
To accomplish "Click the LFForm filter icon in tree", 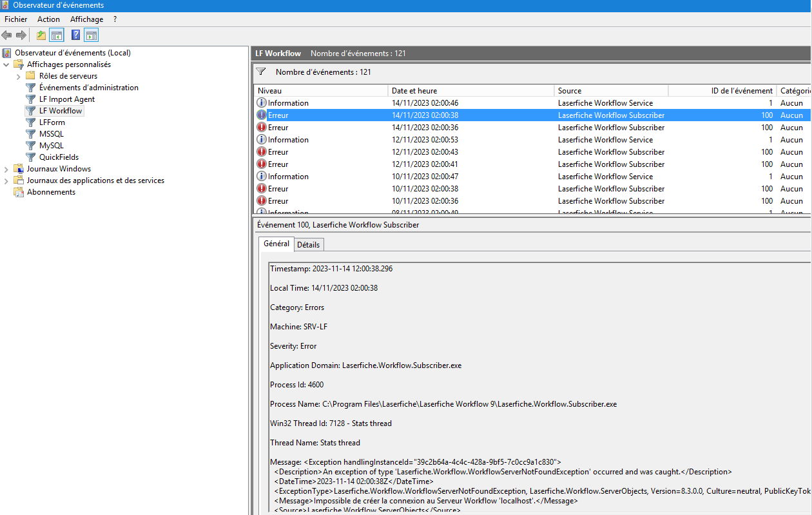I will click(x=30, y=122).
